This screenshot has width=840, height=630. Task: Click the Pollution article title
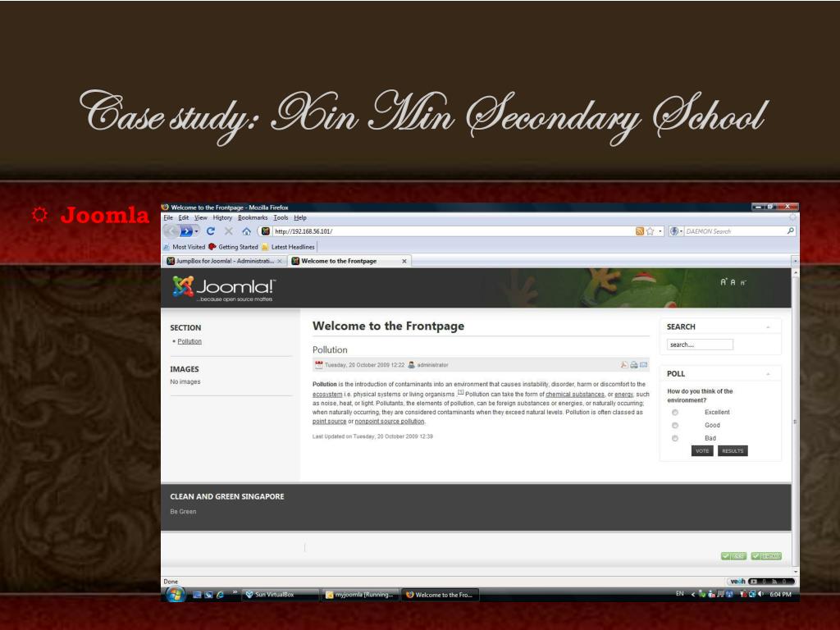(x=330, y=349)
